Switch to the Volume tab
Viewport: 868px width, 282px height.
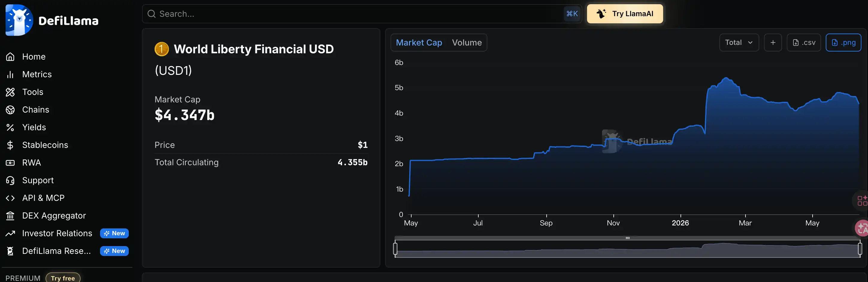coord(467,43)
